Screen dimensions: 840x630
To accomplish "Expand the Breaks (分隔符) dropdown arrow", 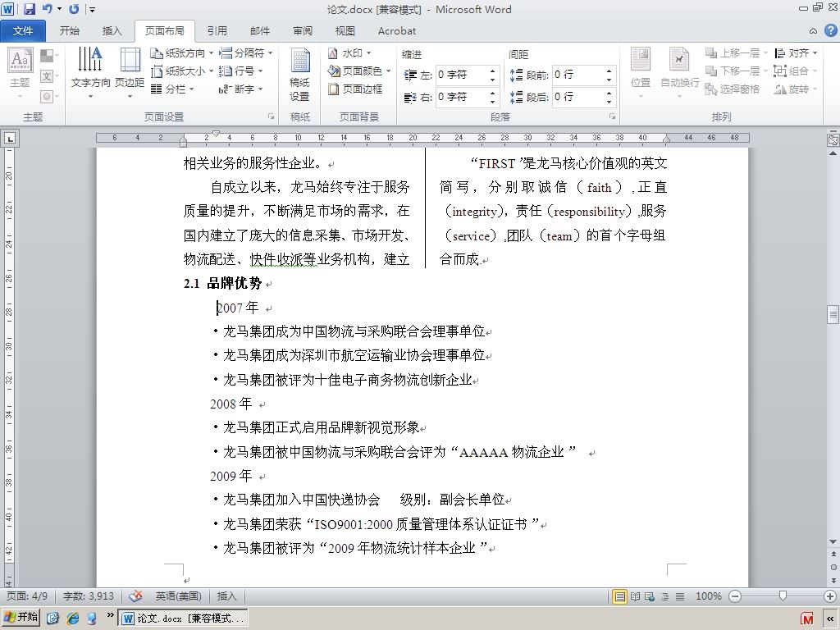I will [271, 53].
